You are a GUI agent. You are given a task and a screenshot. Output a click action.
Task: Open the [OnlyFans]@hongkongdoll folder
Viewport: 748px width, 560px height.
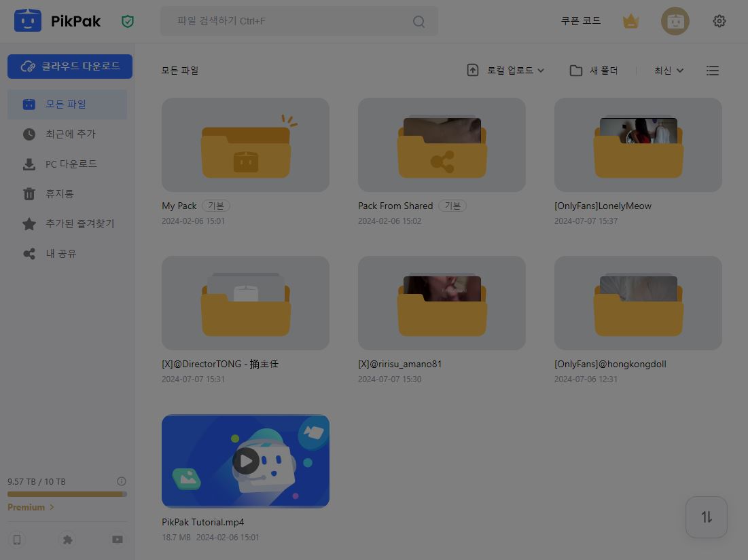coord(639,303)
